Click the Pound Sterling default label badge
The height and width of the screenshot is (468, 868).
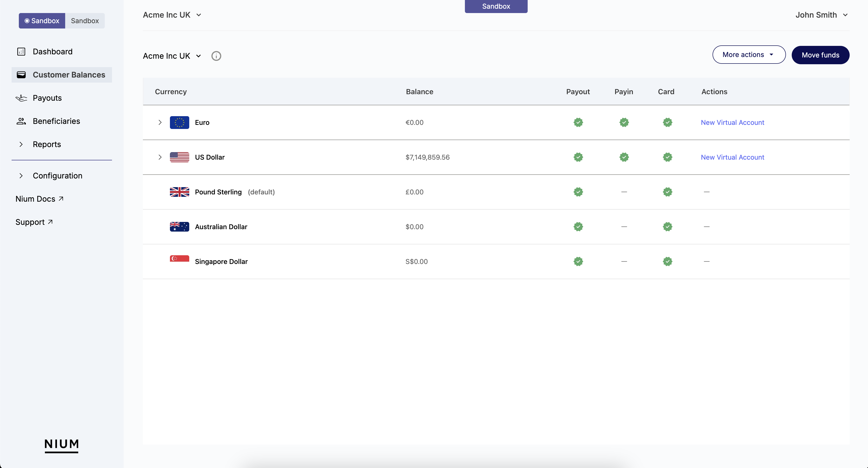(260, 191)
